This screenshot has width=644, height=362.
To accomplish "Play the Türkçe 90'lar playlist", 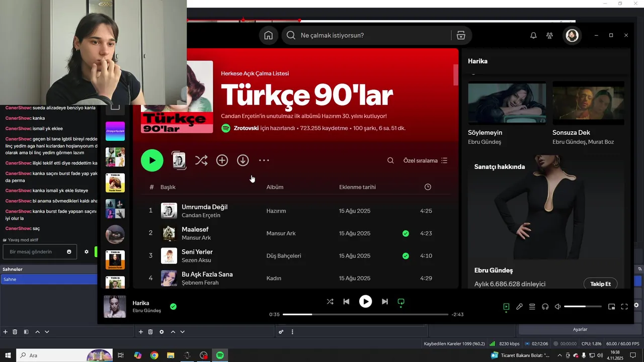I will point(152,160).
